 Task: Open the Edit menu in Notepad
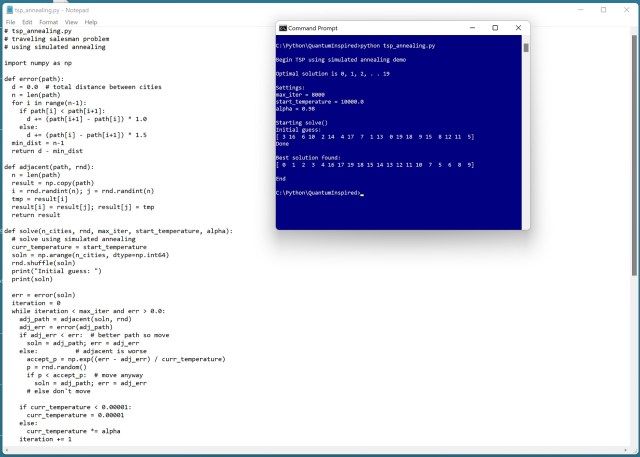click(x=27, y=21)
